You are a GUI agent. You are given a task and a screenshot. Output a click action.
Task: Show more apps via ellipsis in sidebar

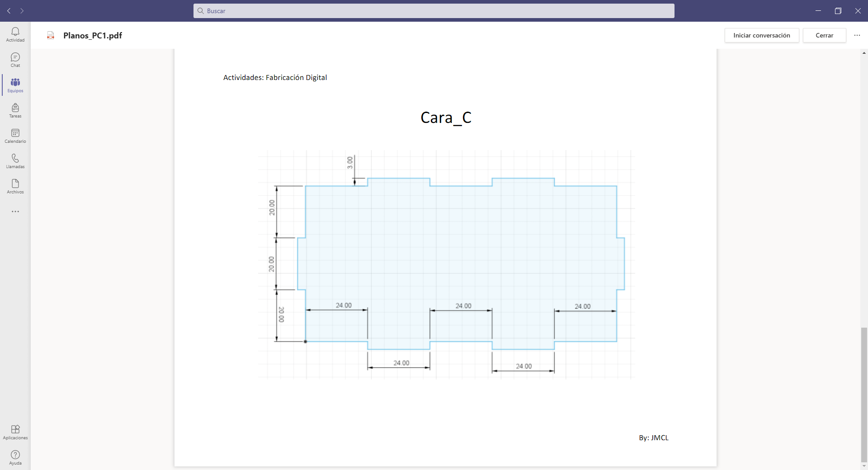click(x=15, y=211)
